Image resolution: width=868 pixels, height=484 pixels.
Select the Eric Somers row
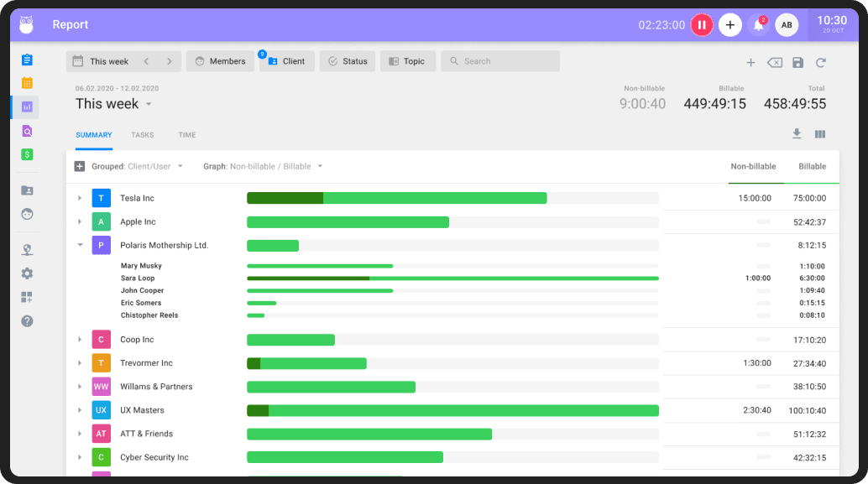coord(473,303)
